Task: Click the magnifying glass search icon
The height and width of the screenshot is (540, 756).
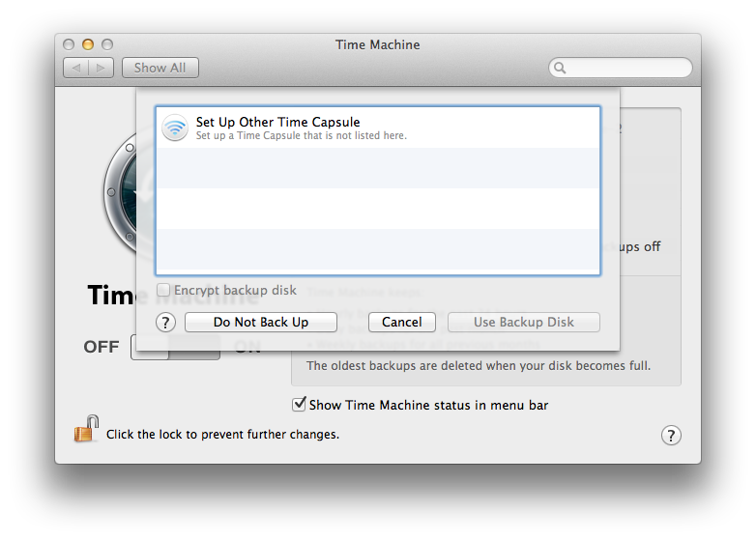Action: coord(560,68)
